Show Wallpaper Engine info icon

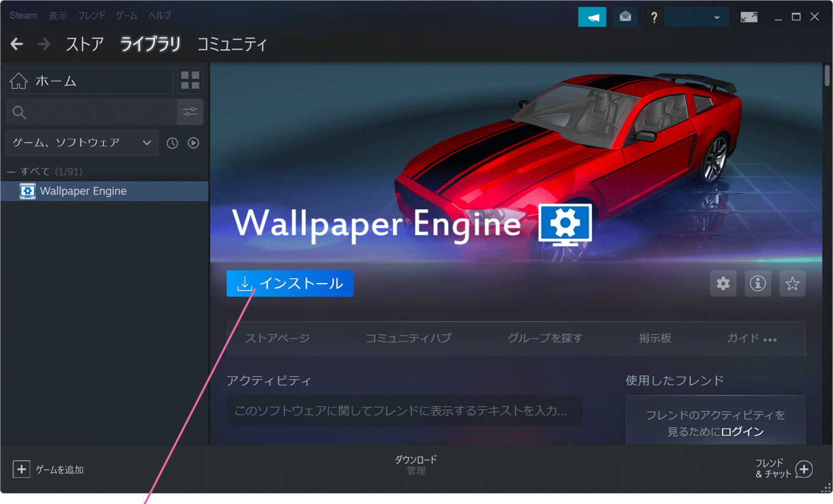click(758, 283)
